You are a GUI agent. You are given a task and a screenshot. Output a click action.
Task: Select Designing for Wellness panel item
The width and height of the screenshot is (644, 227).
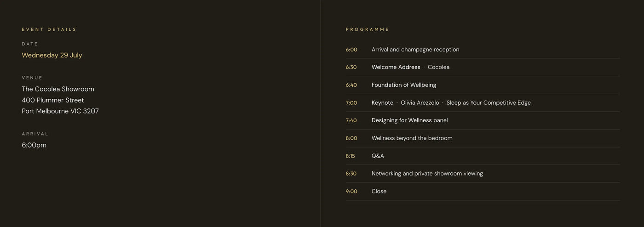click(410, 120)
